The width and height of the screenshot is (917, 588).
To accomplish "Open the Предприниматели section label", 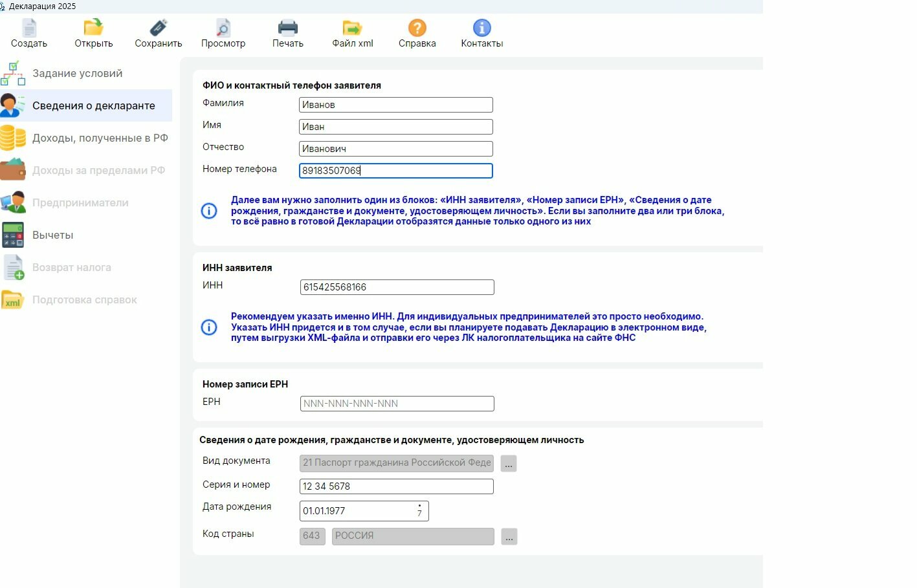I will coord(80,202).
